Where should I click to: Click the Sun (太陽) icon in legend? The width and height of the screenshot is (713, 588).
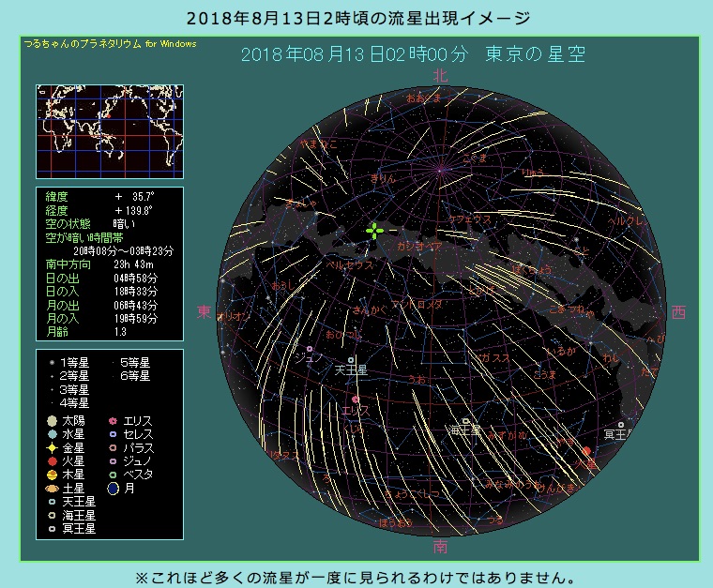pos(53,421)
